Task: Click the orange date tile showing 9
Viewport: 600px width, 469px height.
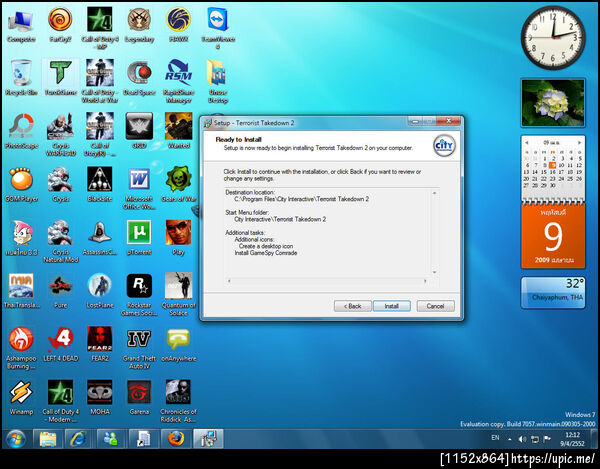Action: pyautogui.click(x=553, y=236)
